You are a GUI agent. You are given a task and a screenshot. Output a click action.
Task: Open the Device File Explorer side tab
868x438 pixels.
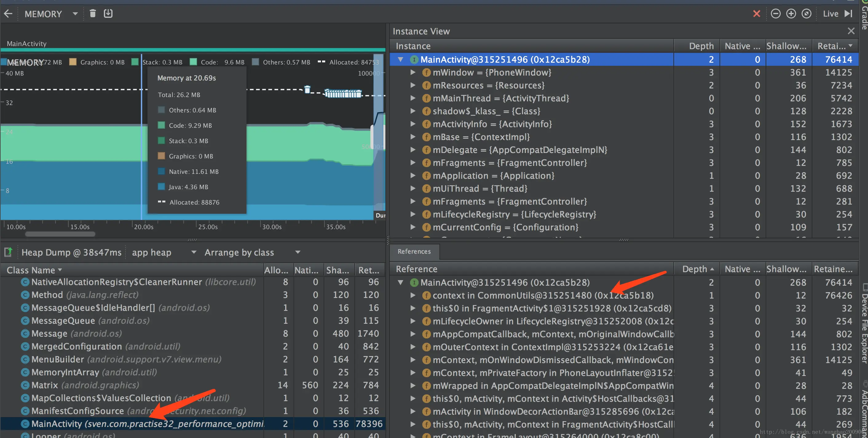pos(864,323)
